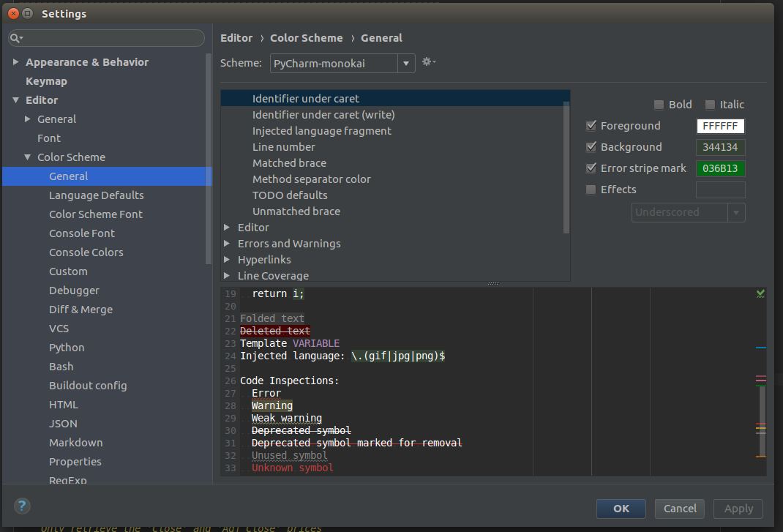Navigate to Color Scheme via the breadcrumb

coord(307,37)
